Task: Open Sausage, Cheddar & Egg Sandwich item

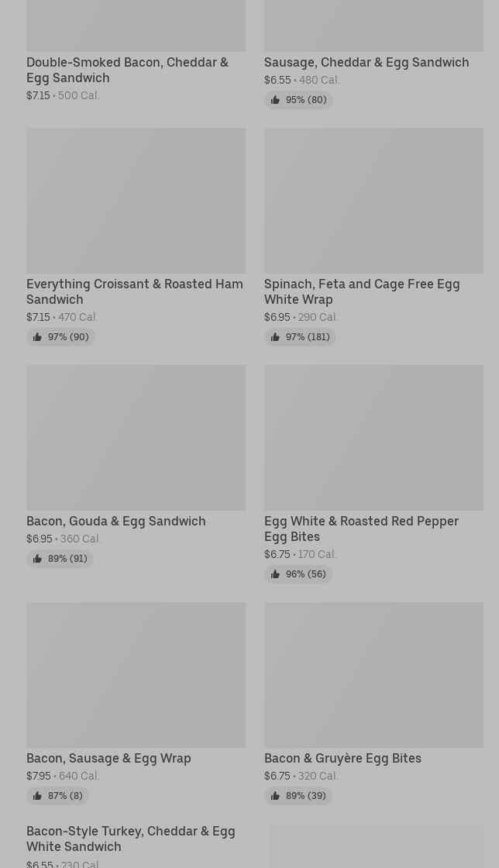Action: tap(366, 62)
